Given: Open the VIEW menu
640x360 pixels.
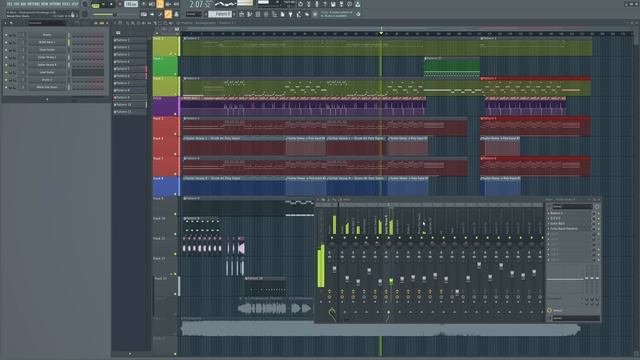Looking at the screenshot, I should tap(44, 4).
